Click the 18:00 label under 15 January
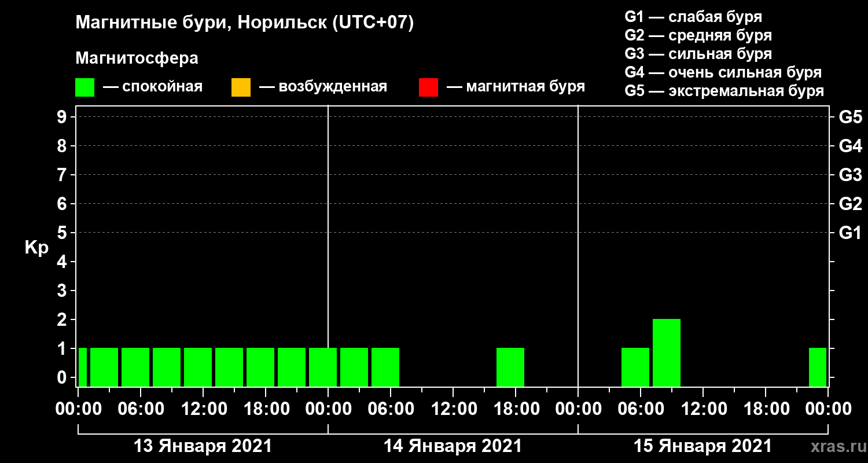The height and width of the screenshot is (463, 868). (766, 409)
